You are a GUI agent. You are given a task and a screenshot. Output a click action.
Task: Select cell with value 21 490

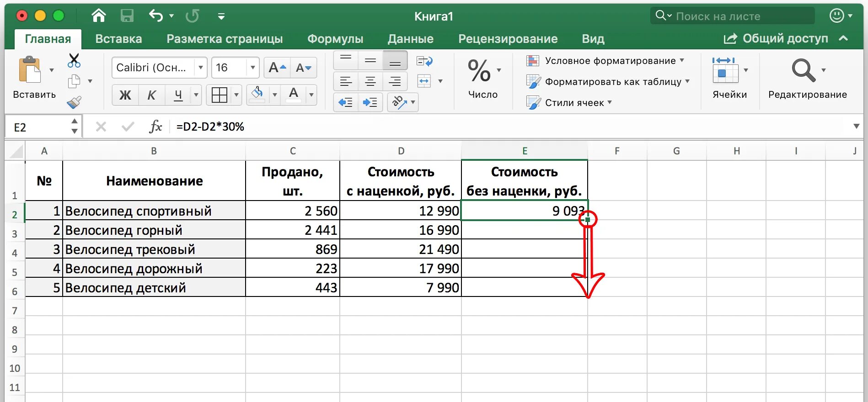point(401,249)
